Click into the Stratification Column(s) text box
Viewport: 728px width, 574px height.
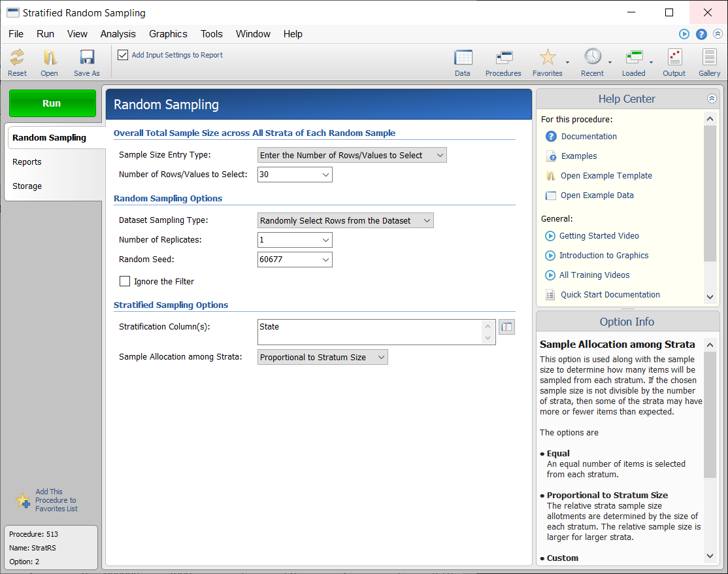(x=369, y=331)
